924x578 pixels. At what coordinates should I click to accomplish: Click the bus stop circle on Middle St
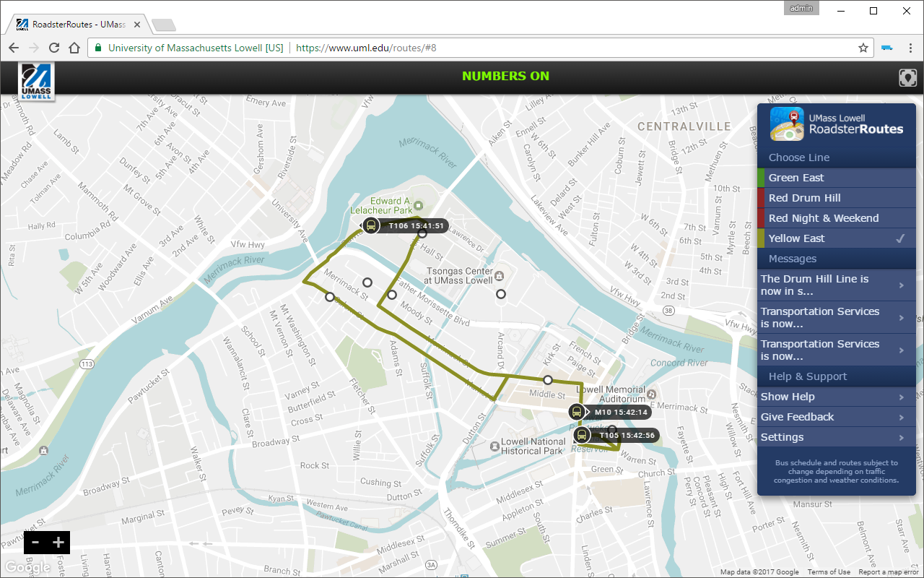(x=548, y=380)
